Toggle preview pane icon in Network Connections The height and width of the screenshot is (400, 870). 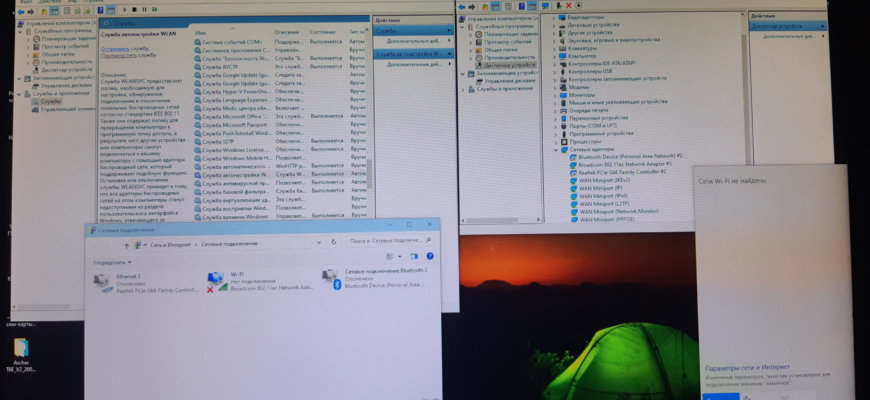point(413,256)
